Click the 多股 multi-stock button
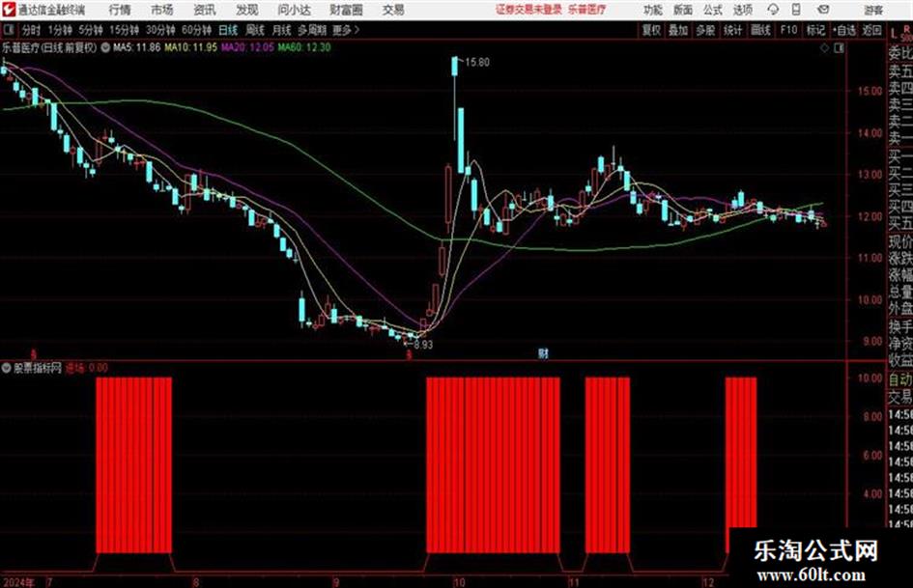The height and width of the screenshot is (588, 913). pos(705,30)
